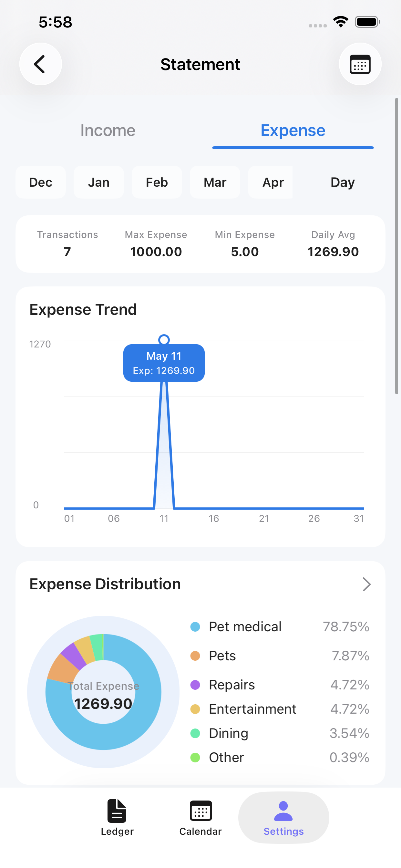The width and height of the screenshot is (401, 868).
Task: Click the Total Expense donut chart
Action: (103, 692)
